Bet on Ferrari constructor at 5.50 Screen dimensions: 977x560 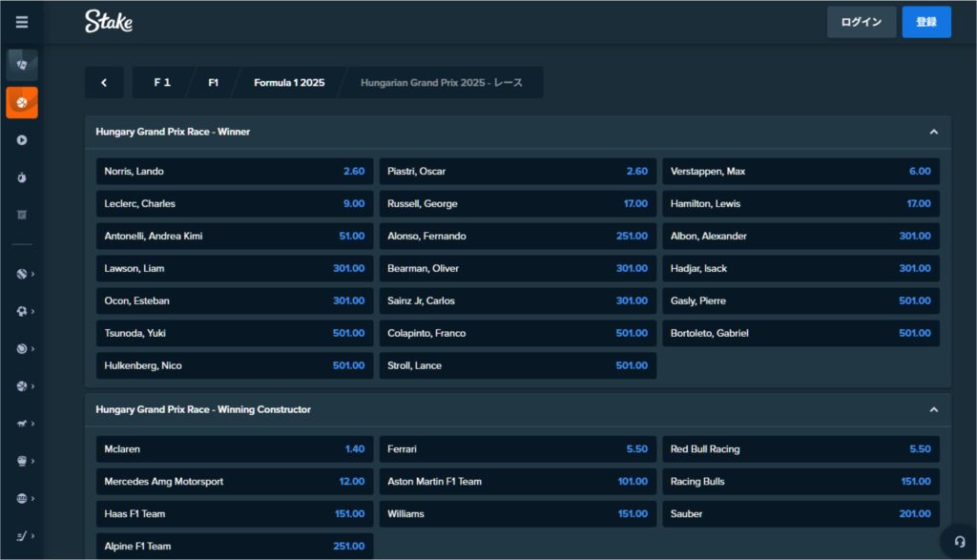point(518,449)
